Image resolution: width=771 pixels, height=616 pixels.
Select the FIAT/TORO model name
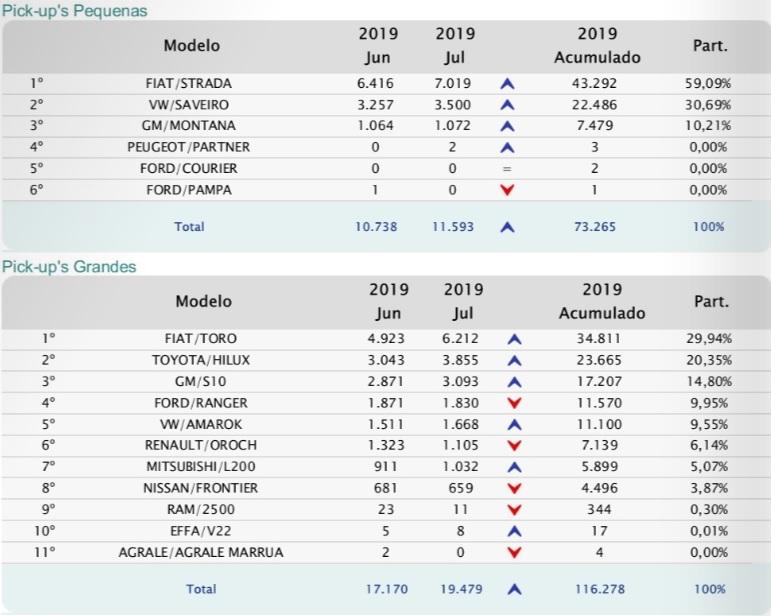coord(201,339)
